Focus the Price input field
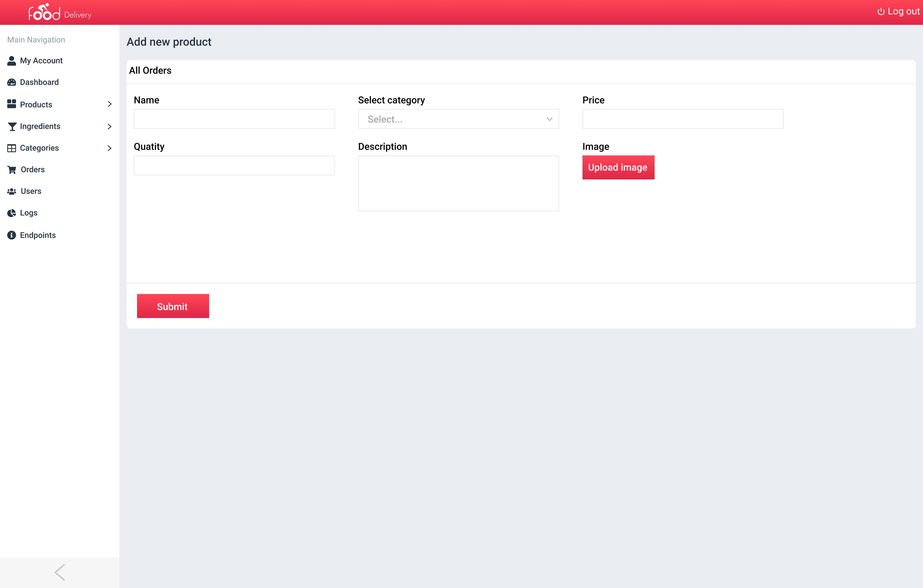Viewport: 923px width, 588px height. (x=683, y=119)
